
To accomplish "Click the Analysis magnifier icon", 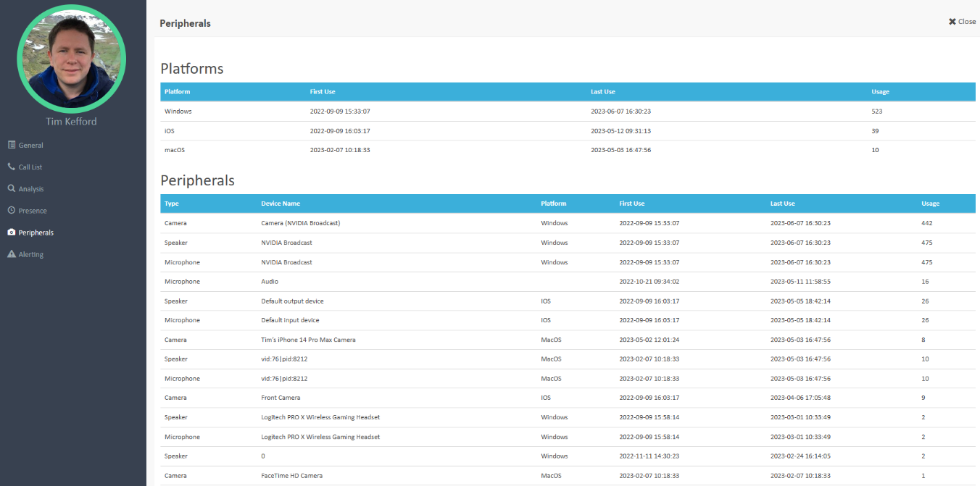I will click(x=12, y=188).
